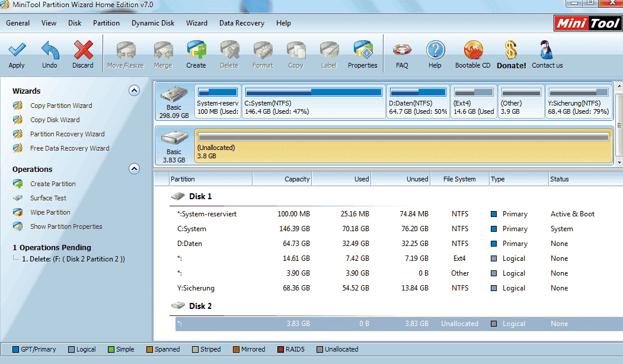The height and width of the screenshot is (364, 623).
Task: Select the 3.83 GB Basic disk icon
Action: point(174,138)
